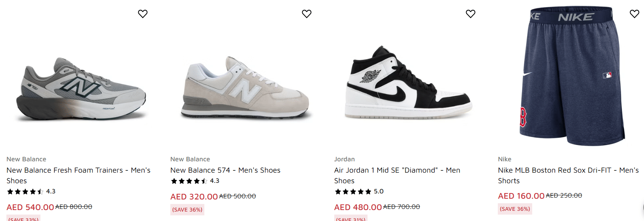This screenshot has height=221, width=644.
Task: Click the AED 480.00 Air Jordan price
Action: pyautogui.click(x=358, y=207)
